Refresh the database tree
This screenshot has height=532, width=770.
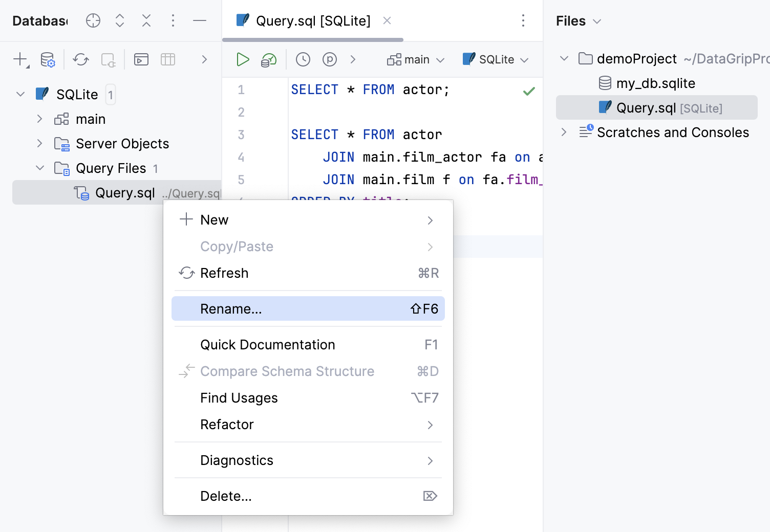click(x=80, y=59)
